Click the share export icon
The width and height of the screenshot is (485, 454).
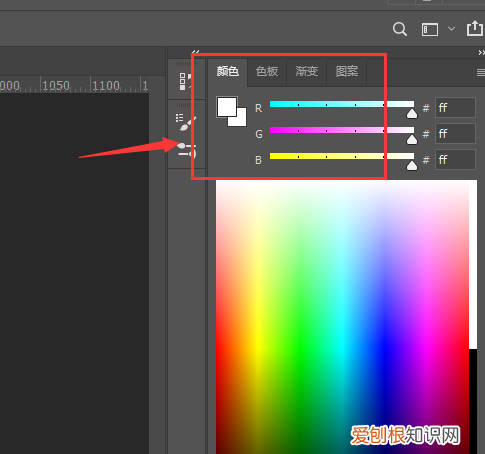click(475, 29)
